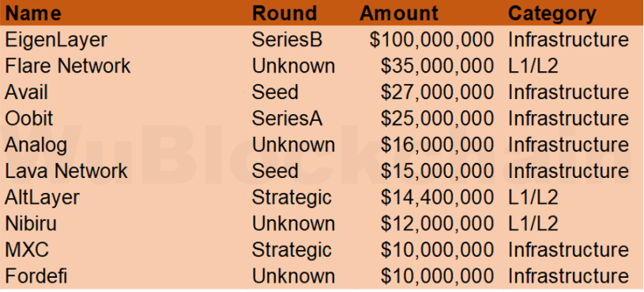Select the Amount column header
Viewport: 644px width, 292px height.
coord(399,13)
